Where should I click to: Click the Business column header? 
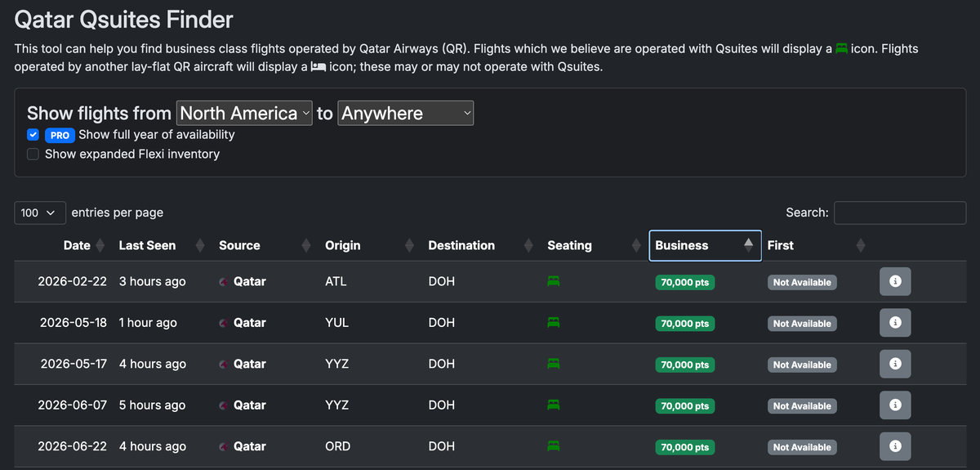706,245
